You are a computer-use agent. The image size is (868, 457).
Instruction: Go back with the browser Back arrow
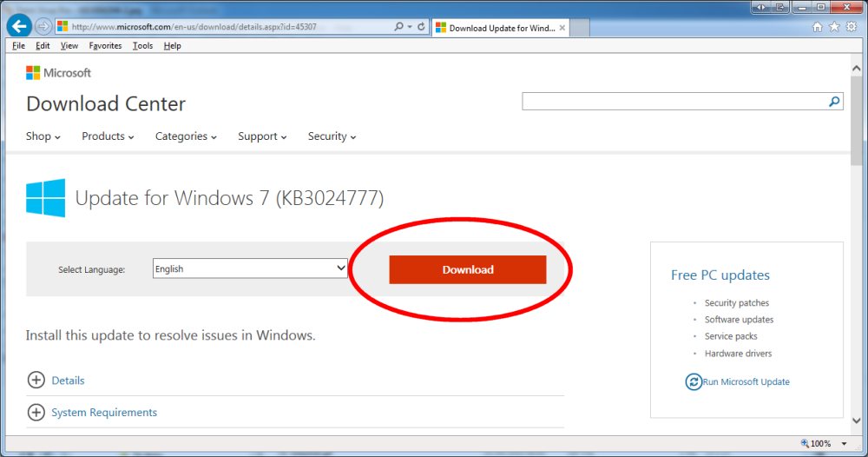(x=19, y=26)
